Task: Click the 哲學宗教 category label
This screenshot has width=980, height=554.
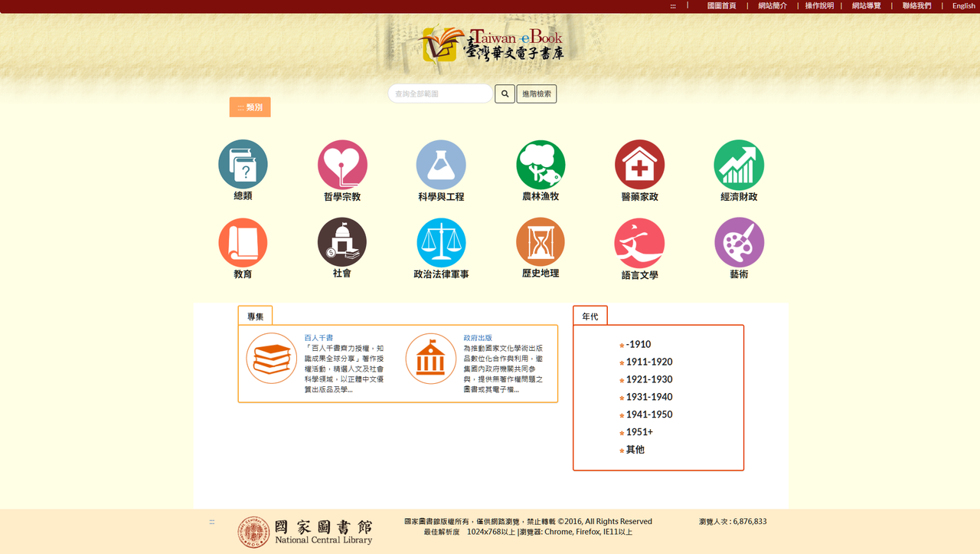Action: pyautogui.click(x=342, y=197)
